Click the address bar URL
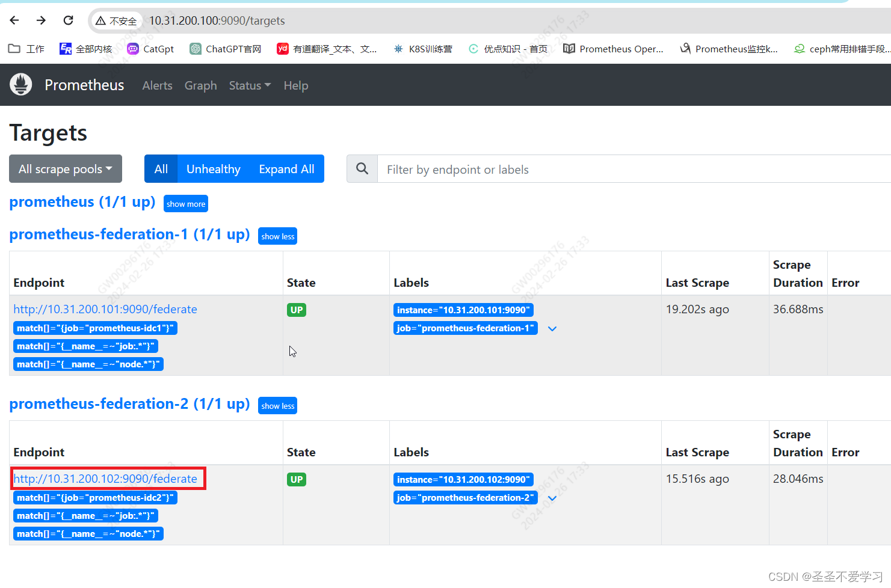This screenshot has height=588, width=891. click(x=217, y=20)
